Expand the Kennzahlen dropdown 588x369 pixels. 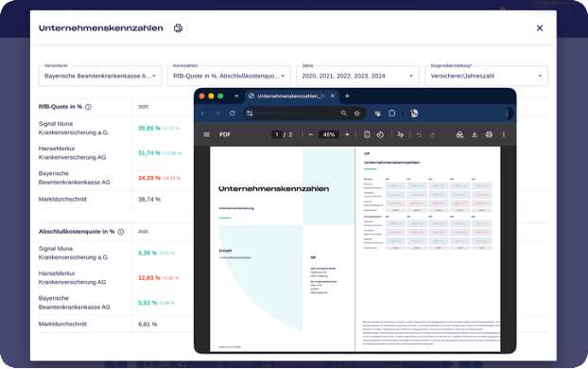pyautogui.click(x=229, y=76)
